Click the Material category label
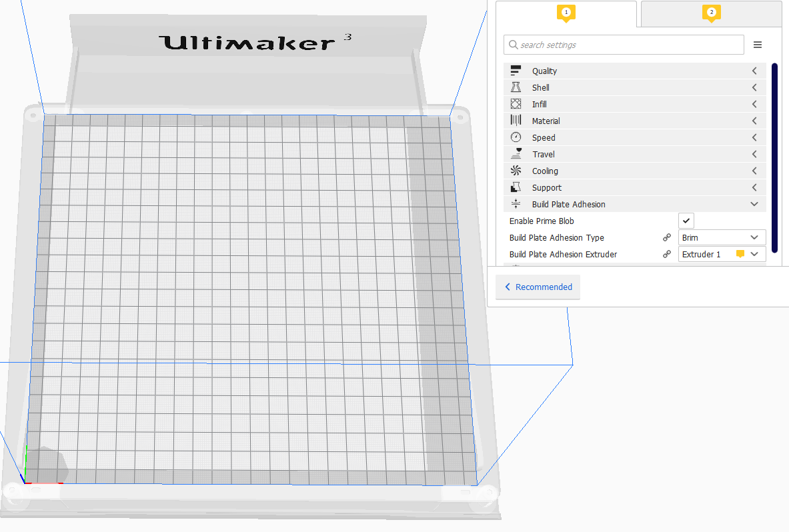Image resolution: width=789 pixels, height=532 pixels. point(546,121)
